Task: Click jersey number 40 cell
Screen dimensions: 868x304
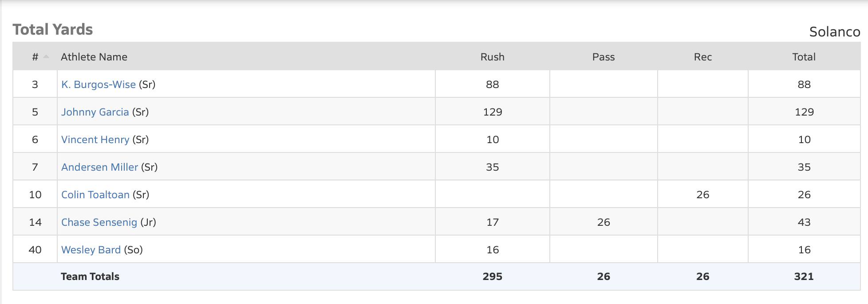Action: (x=35, y=250)
